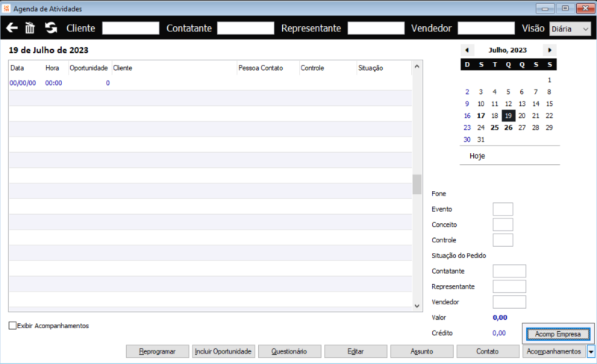Click the trash delete icon
The image size is (597, 364).
click(30, 28)
